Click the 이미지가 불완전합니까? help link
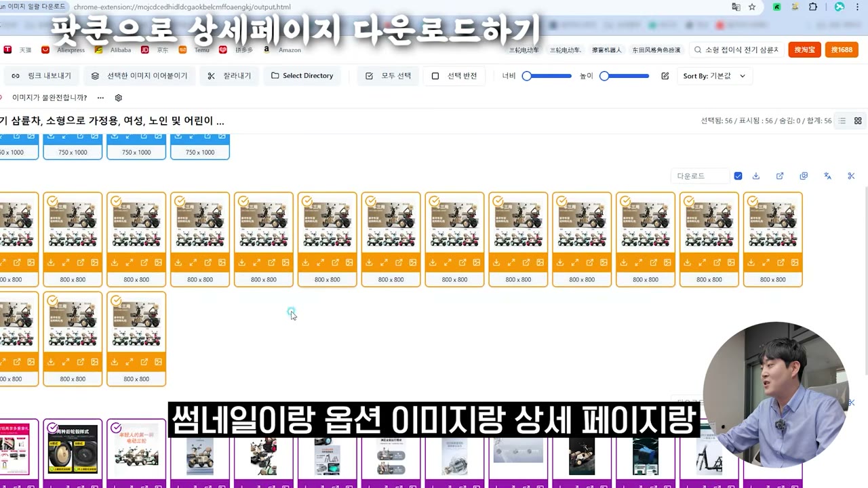This screenshot has width=868, height=488. (x=50, y=98)
